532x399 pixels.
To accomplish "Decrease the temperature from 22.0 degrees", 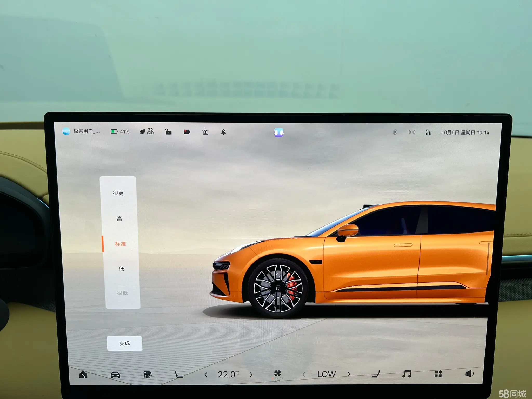I will (x=206, y=375).
